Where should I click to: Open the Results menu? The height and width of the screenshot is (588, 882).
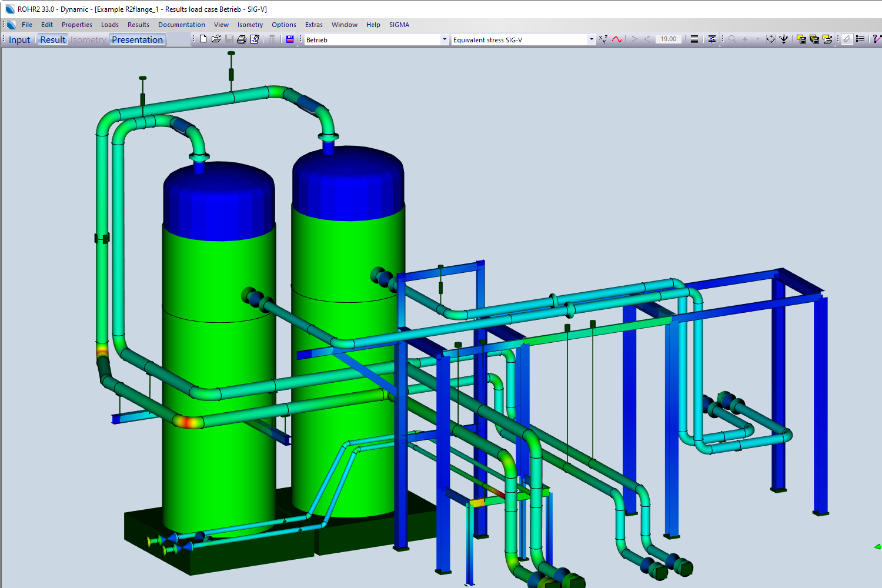[x=138, y=25]
